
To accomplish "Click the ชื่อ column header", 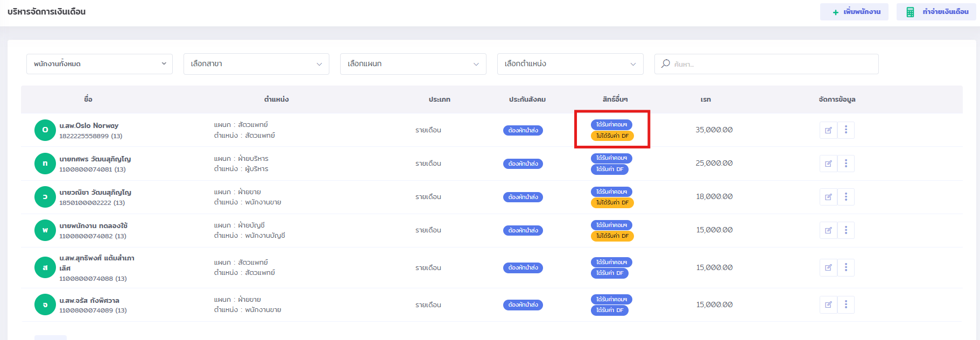I will pos(88,100).
